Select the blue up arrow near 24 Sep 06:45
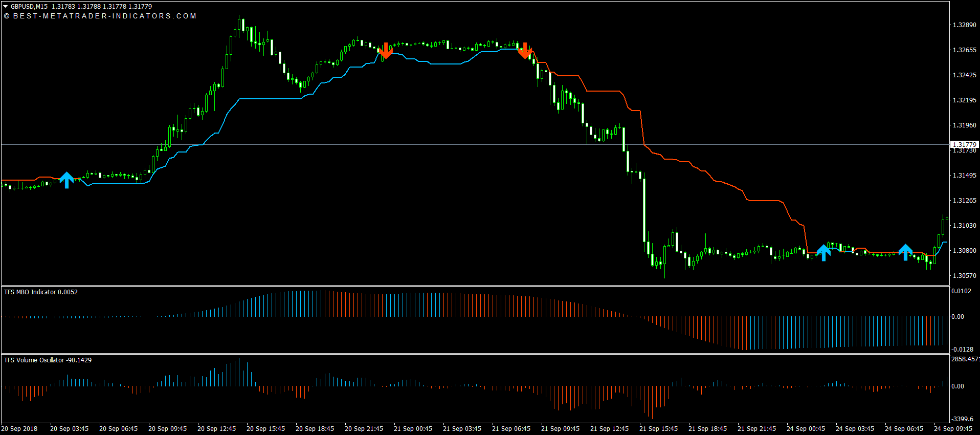980x435 pixels. pos(905,252)
